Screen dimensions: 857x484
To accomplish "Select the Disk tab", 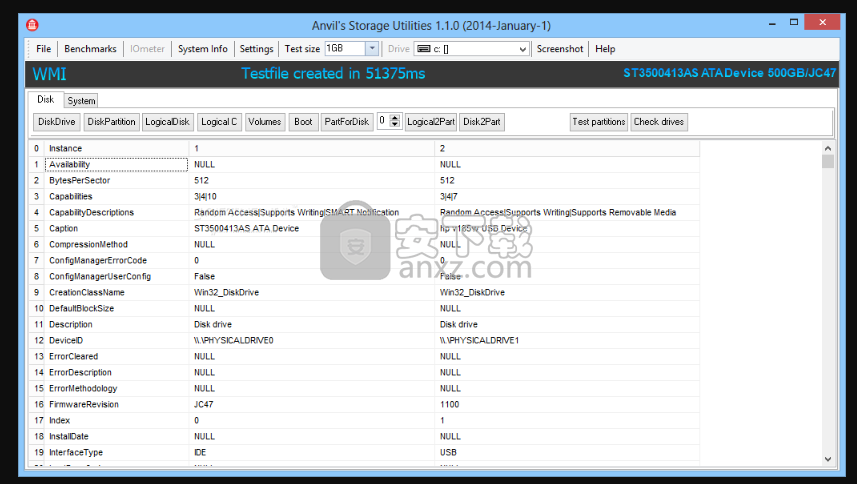I will pyautogui.click(x=46, y=100).
